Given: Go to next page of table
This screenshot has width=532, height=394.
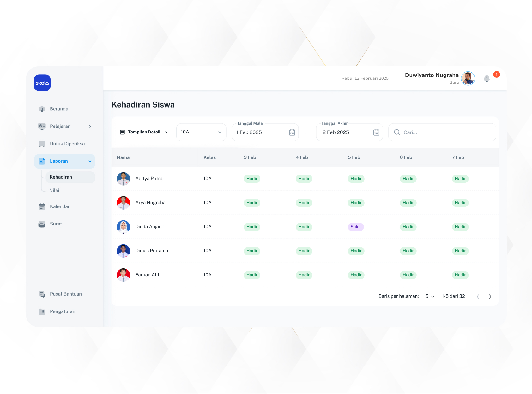Looking at the screenshot, I should click(x=490, y=296).
